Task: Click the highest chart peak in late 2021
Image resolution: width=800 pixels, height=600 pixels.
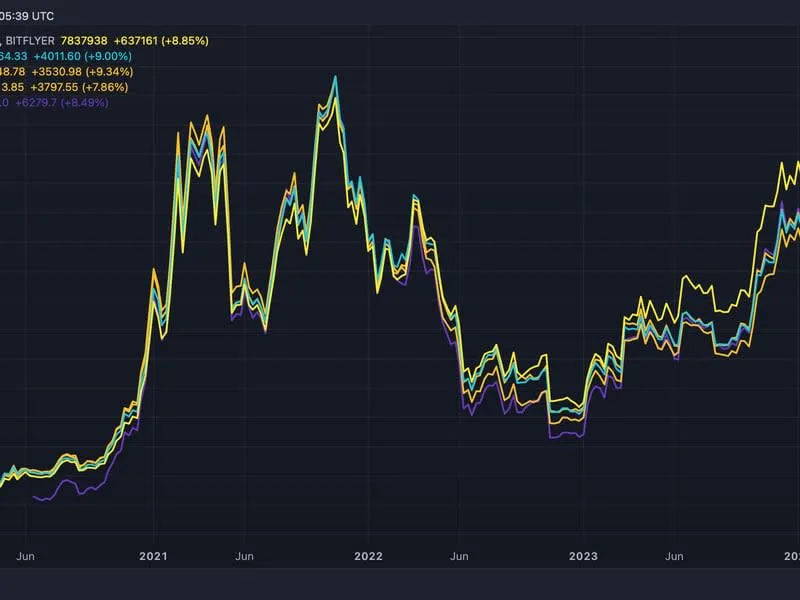Action: coord(334,76)
